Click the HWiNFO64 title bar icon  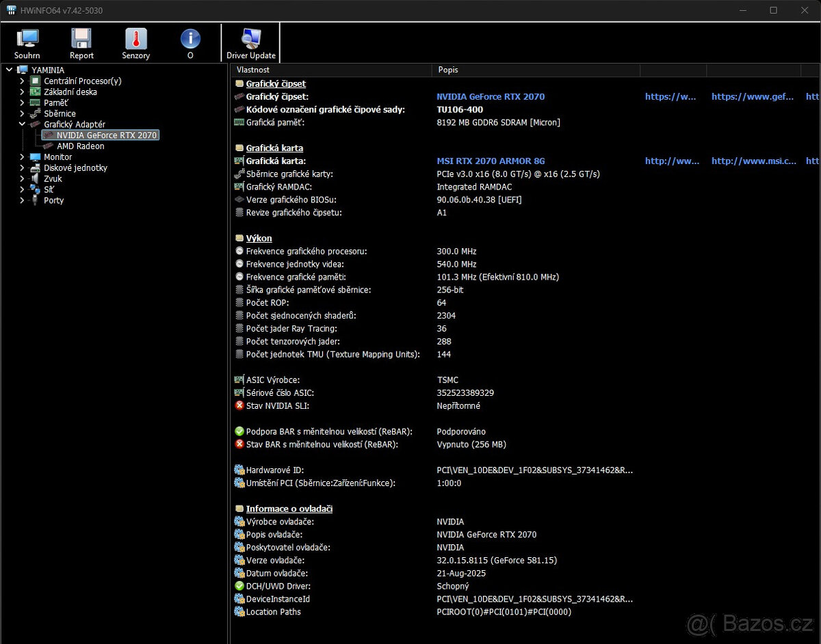12,10
